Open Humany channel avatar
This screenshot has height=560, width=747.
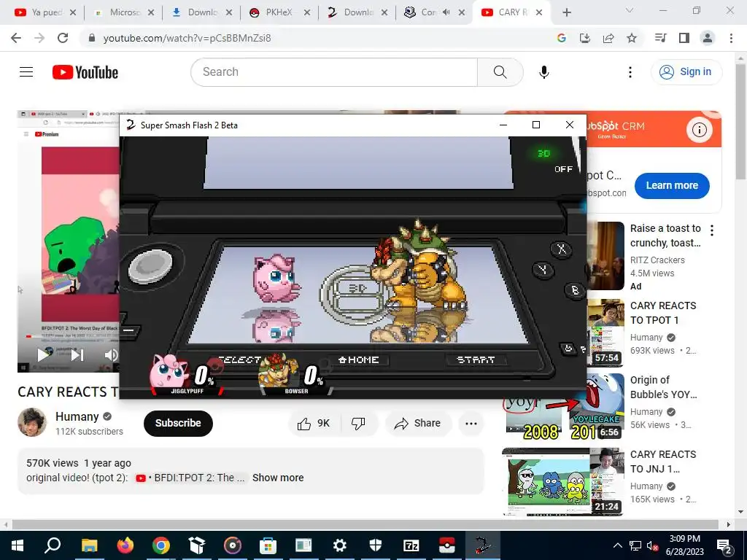click(32, 422)
